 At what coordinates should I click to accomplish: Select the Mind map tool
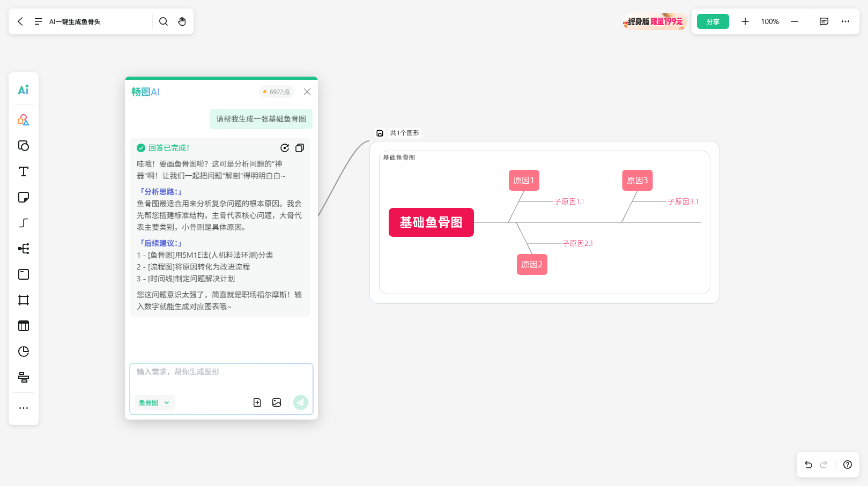coord(24,249)
